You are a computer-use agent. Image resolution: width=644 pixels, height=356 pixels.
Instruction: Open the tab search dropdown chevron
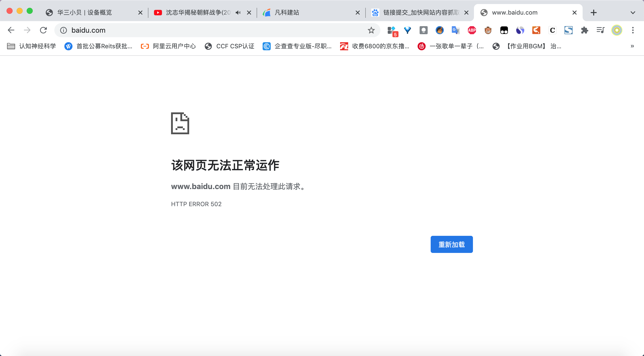[633, 13]
